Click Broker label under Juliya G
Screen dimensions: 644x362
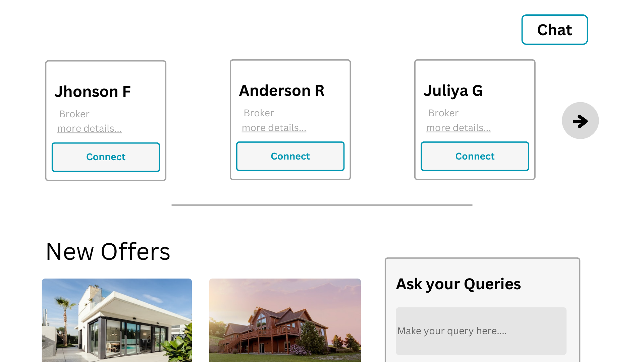click(x=443, y=113)
